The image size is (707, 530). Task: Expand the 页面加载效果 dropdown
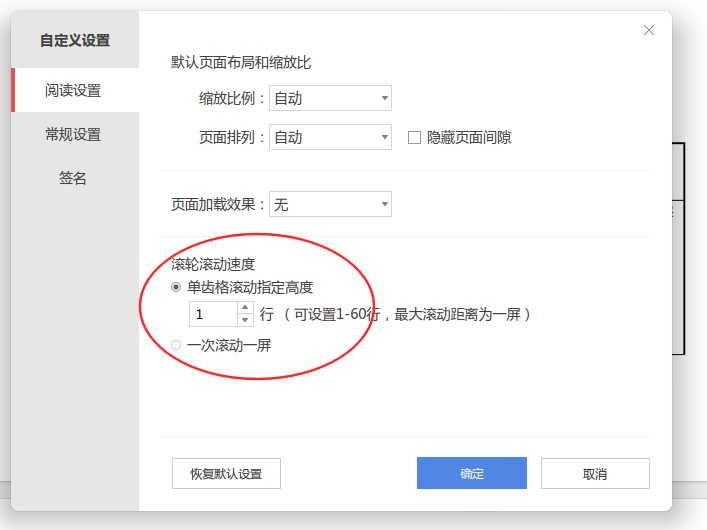(x=330, y=204)
